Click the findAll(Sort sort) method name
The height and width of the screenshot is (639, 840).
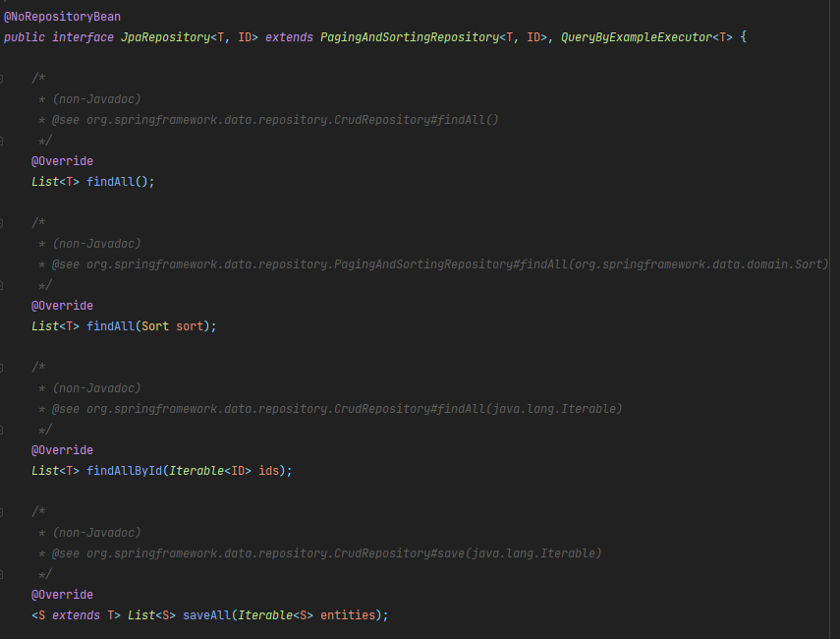coord(110,326)
